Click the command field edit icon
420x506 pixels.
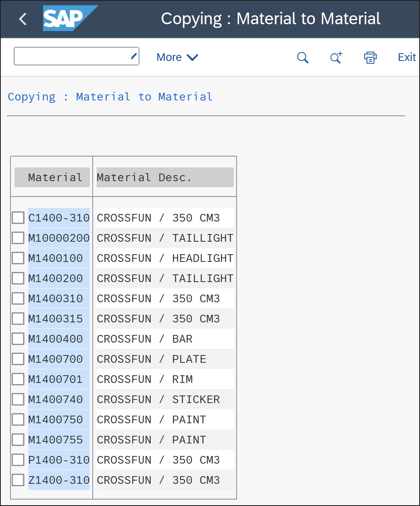pos(134,56)
